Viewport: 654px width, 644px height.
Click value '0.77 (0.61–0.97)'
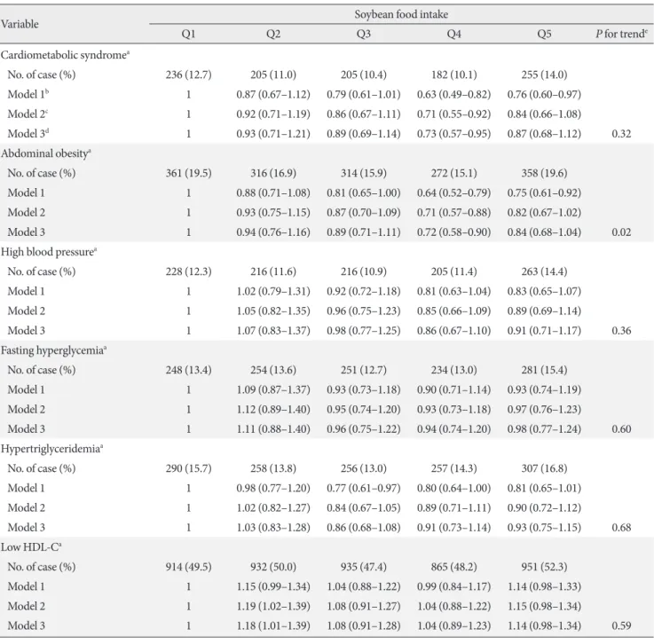[x=363, y=488]
